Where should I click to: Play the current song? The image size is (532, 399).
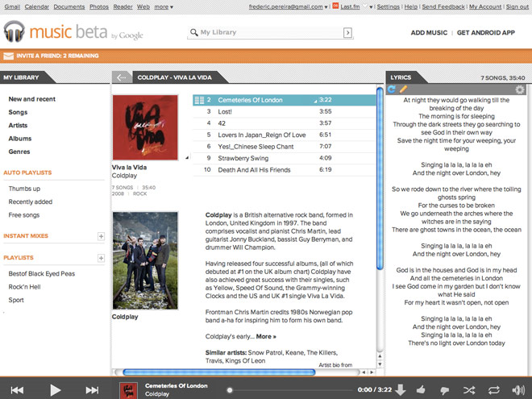(55, 390)
